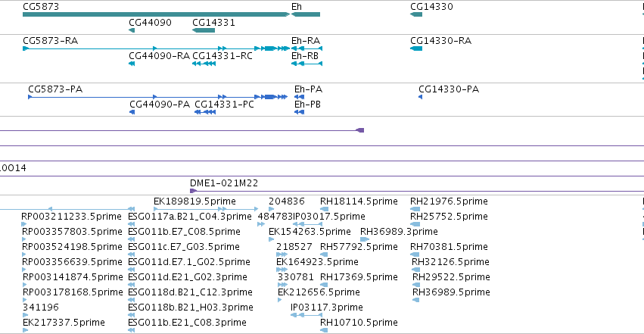644x334 pixels.
Task: Click RH18114.5prime EST
Action: [x=324, y=209]
